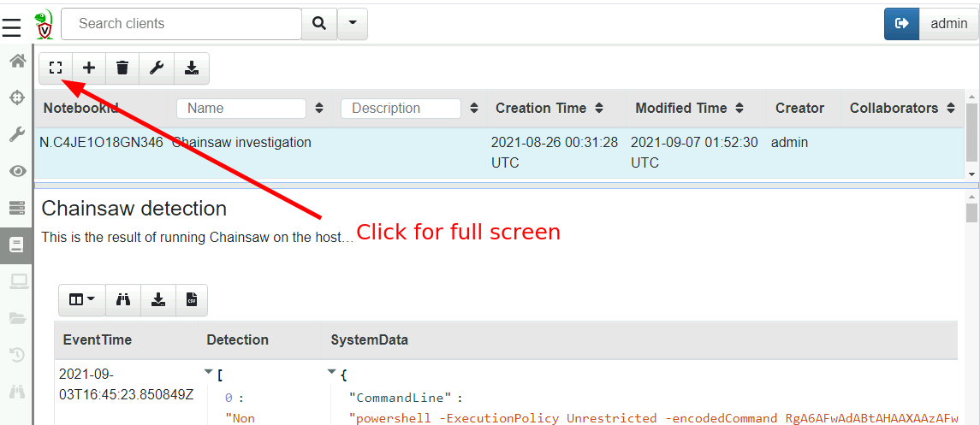The image size is (980, 425).
Task: Click the admin user button
Action: coord(948,24)
